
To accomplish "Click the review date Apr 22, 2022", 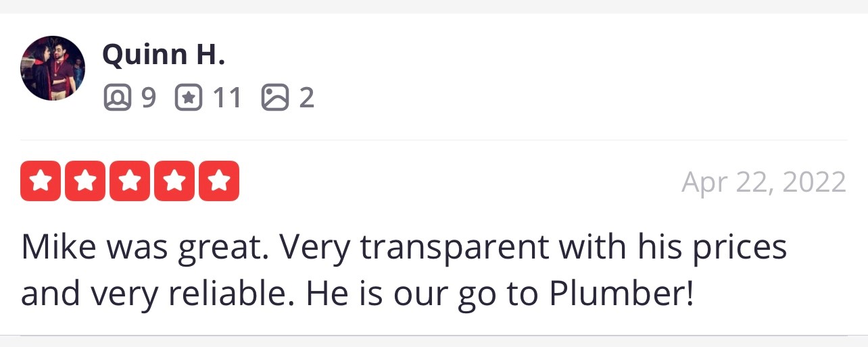I will (764, 183).
